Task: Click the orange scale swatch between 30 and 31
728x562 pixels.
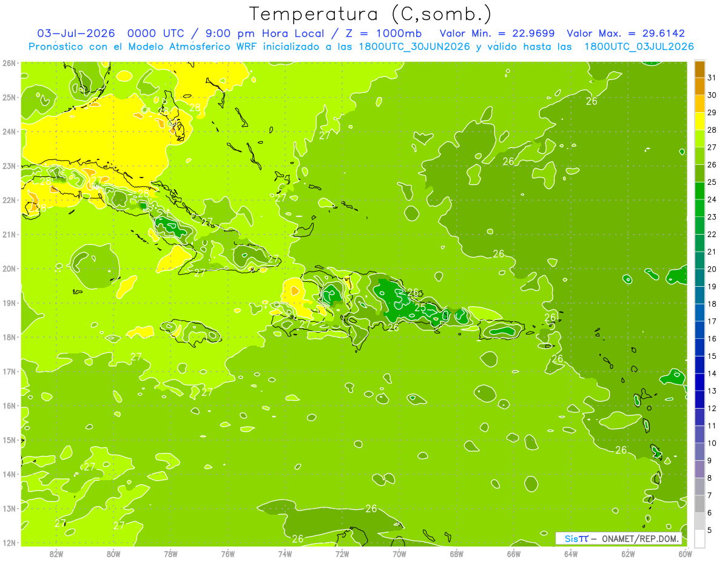Action: [x=699, y=86]
